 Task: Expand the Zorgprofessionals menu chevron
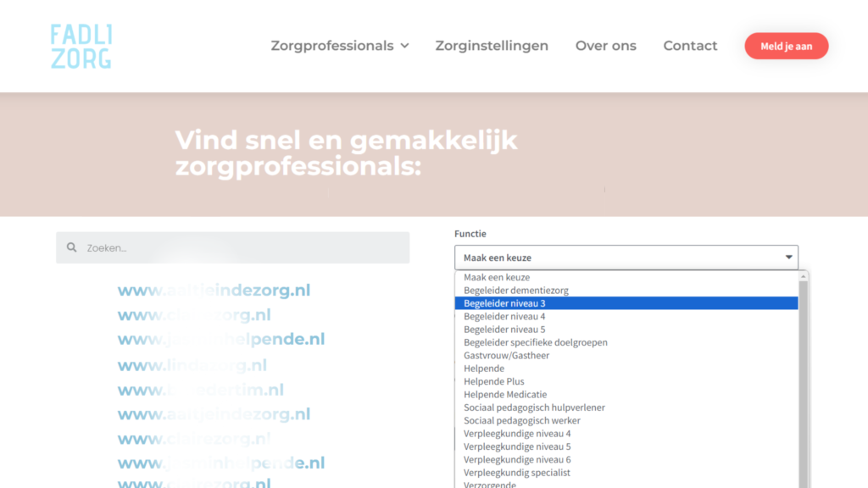click(404, 46)
